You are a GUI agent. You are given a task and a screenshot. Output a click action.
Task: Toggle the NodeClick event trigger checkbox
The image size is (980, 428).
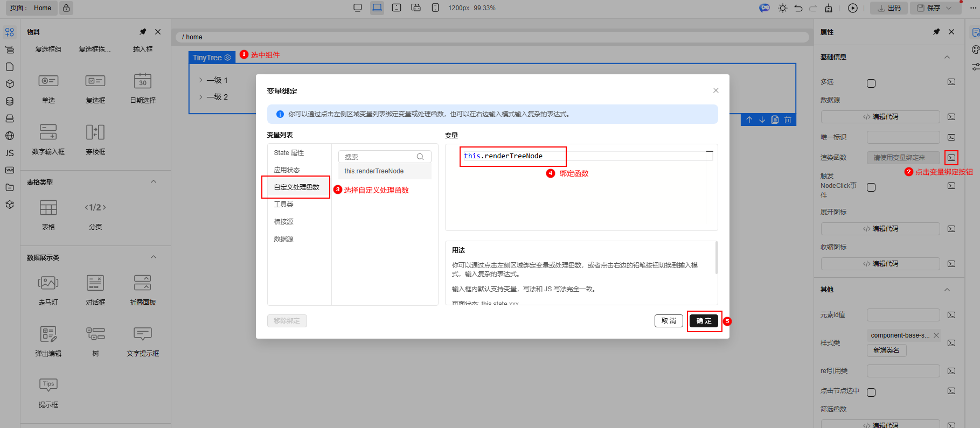click(x=871, y=187)
